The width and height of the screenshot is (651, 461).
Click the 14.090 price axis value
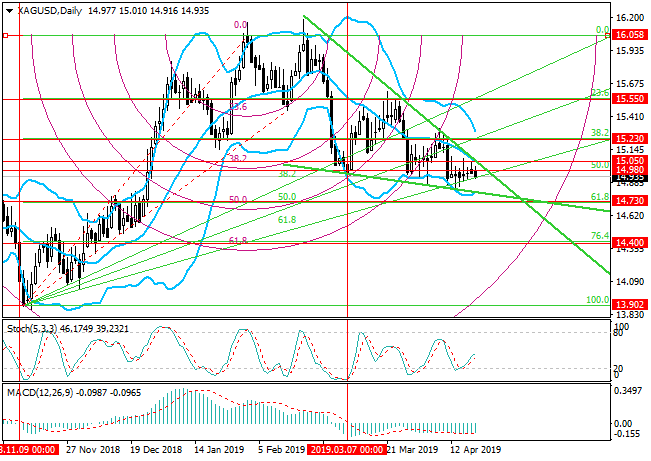coord(629,282)
